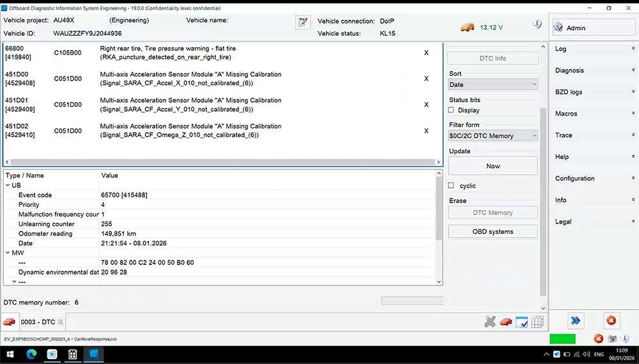Click the blue double-arrow forward button
The image size is (639, 364).
tap(576, 321)
